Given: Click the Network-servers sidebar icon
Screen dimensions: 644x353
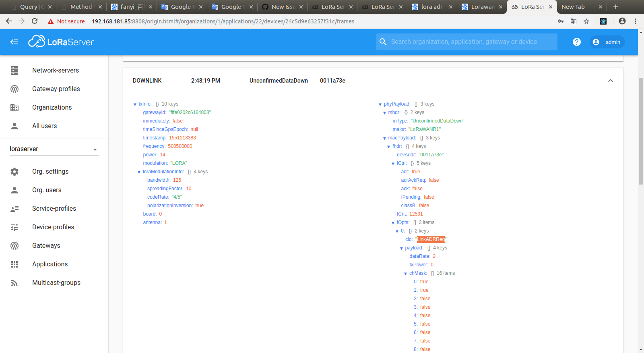Looking at the screenshot, I should [14, 71].
